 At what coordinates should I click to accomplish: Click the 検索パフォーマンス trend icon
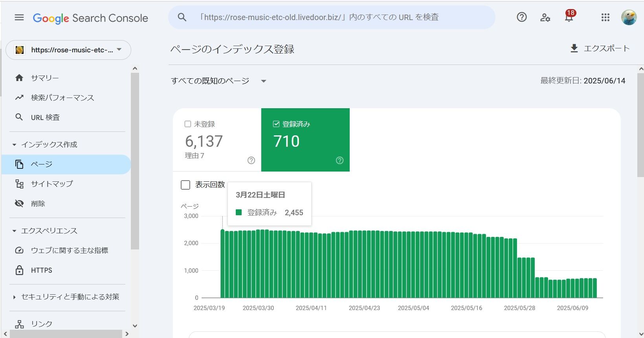pos(19,98)
